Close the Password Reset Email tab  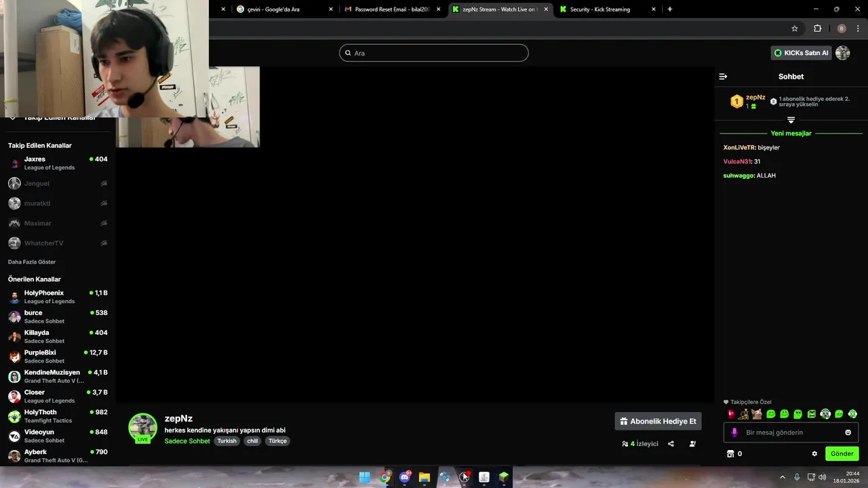point(439,9)
